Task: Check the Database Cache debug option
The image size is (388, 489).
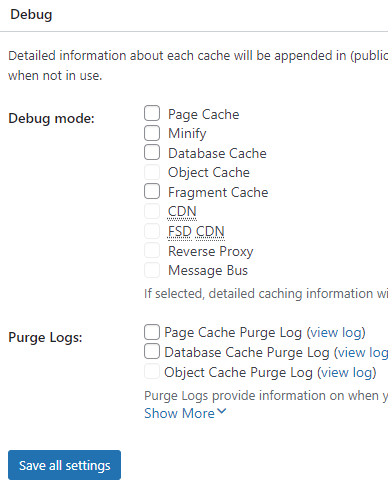Action: [x=152, y=152]
